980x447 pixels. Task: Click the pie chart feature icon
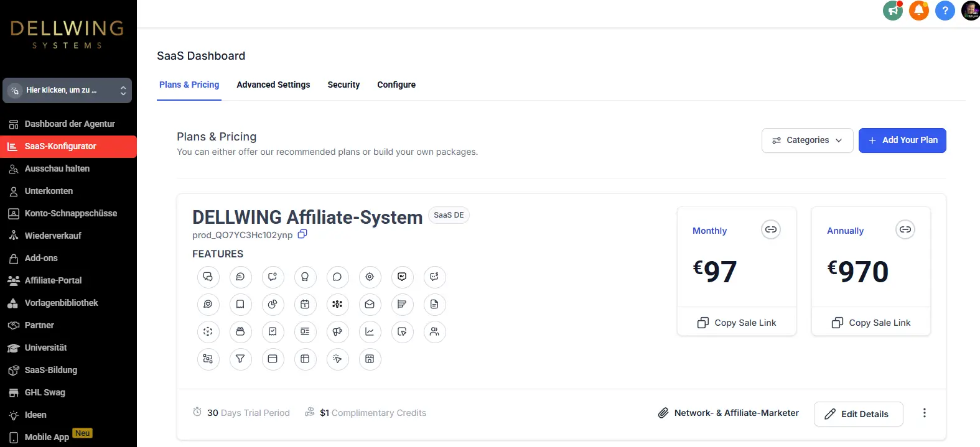273,305
